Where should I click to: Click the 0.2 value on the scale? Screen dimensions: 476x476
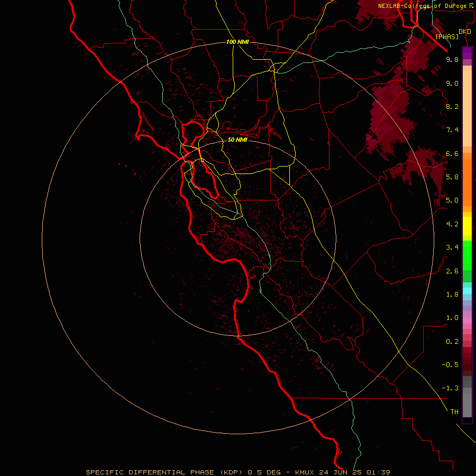[x=452, y=342]
